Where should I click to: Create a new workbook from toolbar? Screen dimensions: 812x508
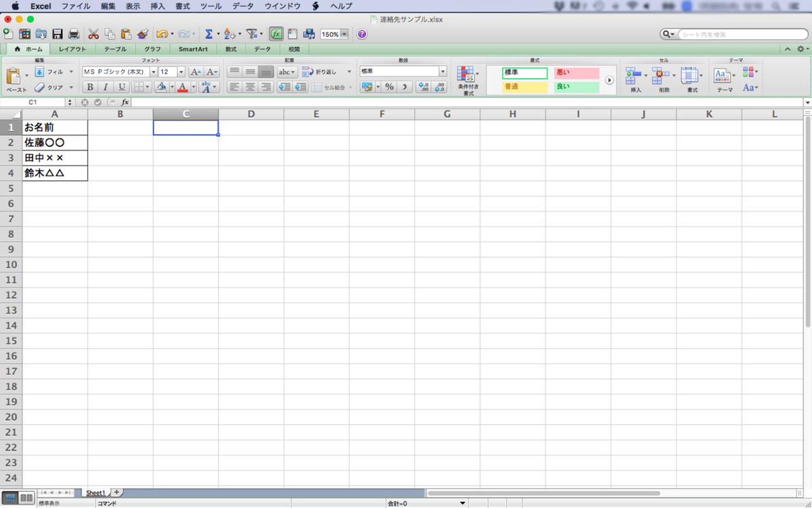tap(8, 34)
